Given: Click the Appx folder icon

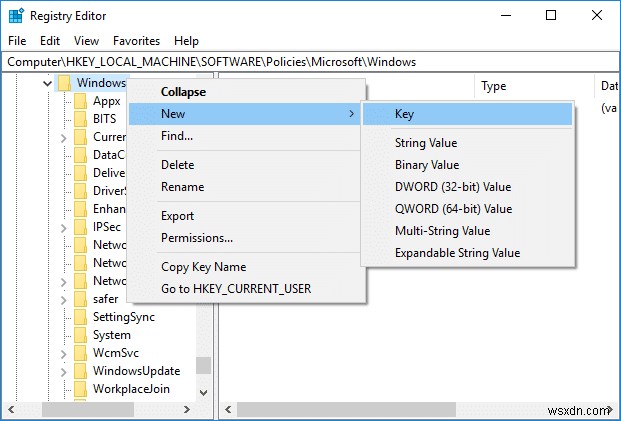Looking at the screenshot, I should [80, 101].
